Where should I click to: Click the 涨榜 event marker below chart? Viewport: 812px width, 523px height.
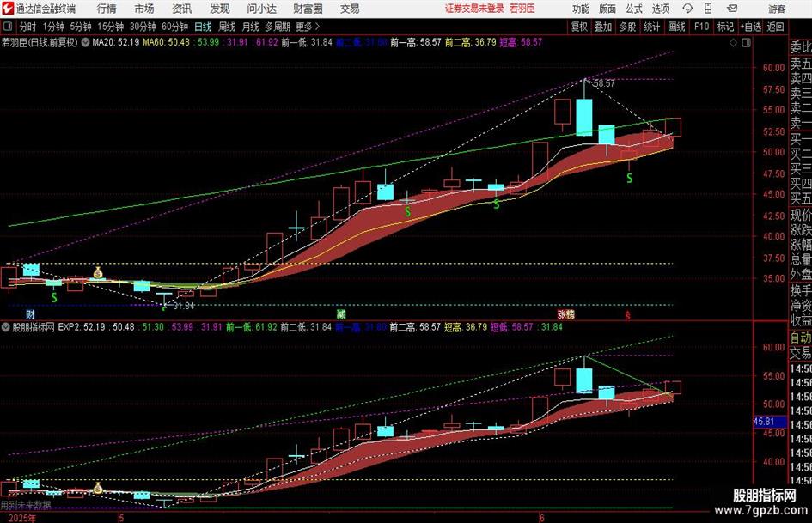[x=565, y=314]
